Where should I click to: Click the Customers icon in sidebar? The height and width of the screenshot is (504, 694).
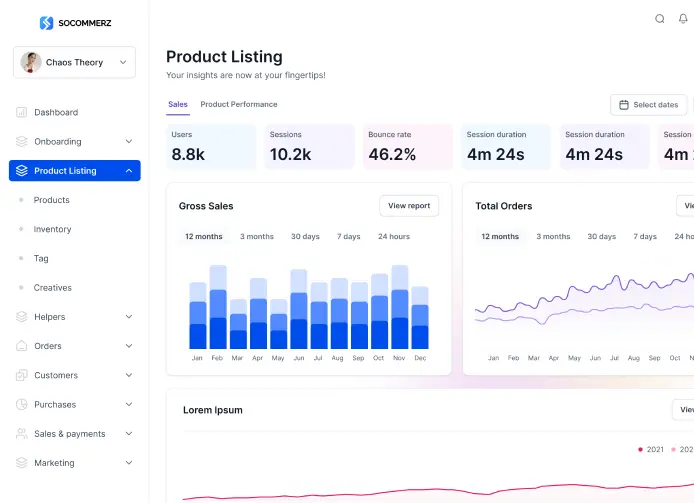pos(21,375)
